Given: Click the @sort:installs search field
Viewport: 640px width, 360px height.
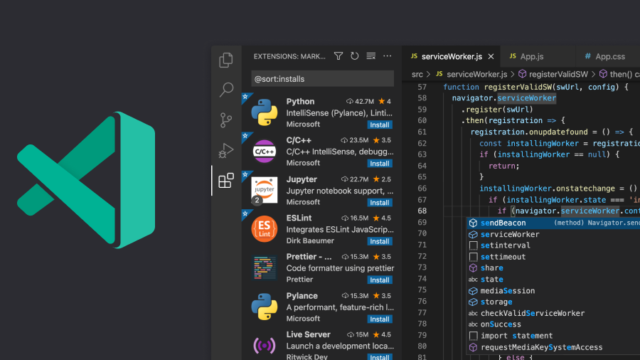Looking at the screenshot, I should tap(322, 79).
